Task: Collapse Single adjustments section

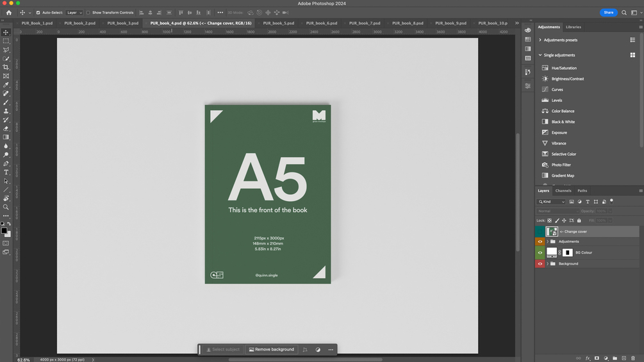Action: (x=540, y=55)
